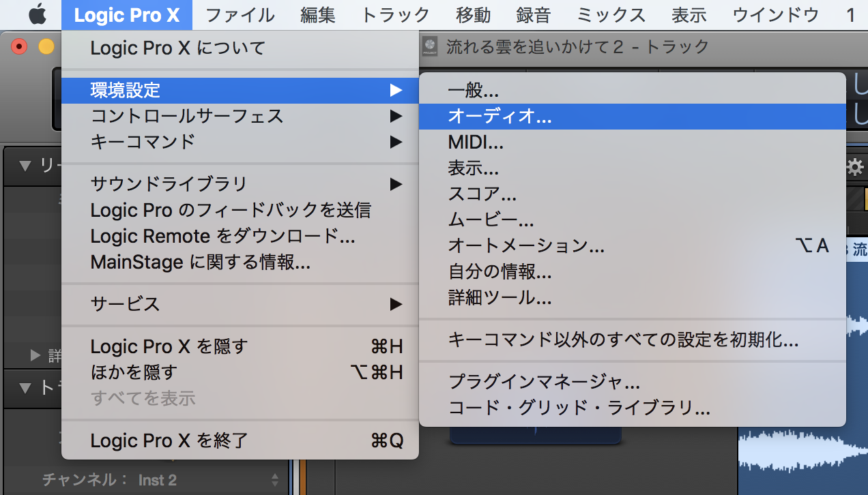Expand the キーコマンド submenu
The height and width of the screenshot is (495, 868).
click(240, 142)
